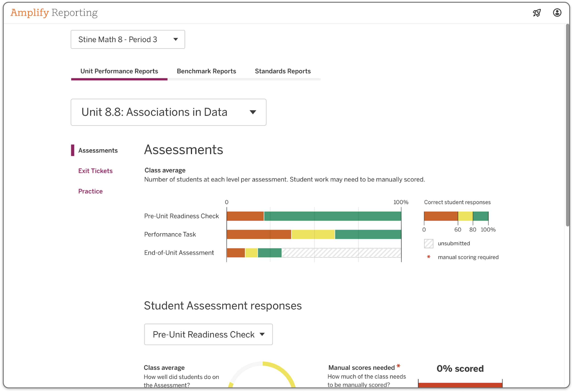Select the Unit Performance Reports tab
The image size is (573, 392).
click(119, 71)
